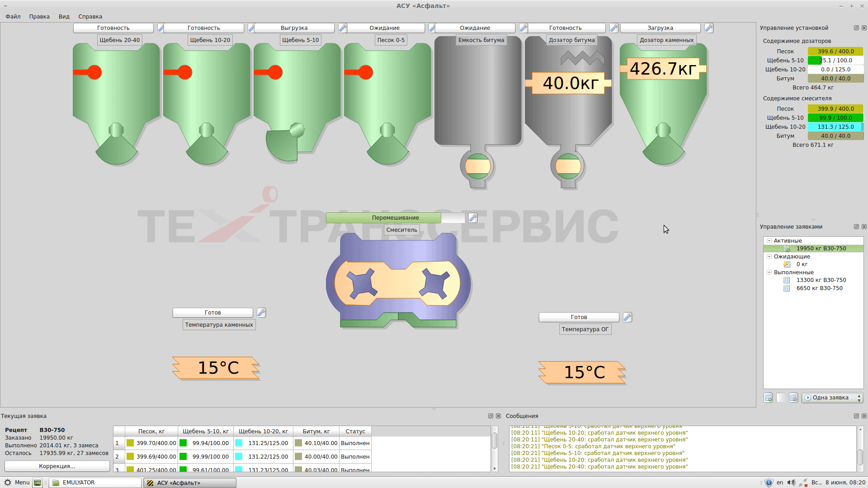Open the Одна заявка dropdown

point(832,398)
